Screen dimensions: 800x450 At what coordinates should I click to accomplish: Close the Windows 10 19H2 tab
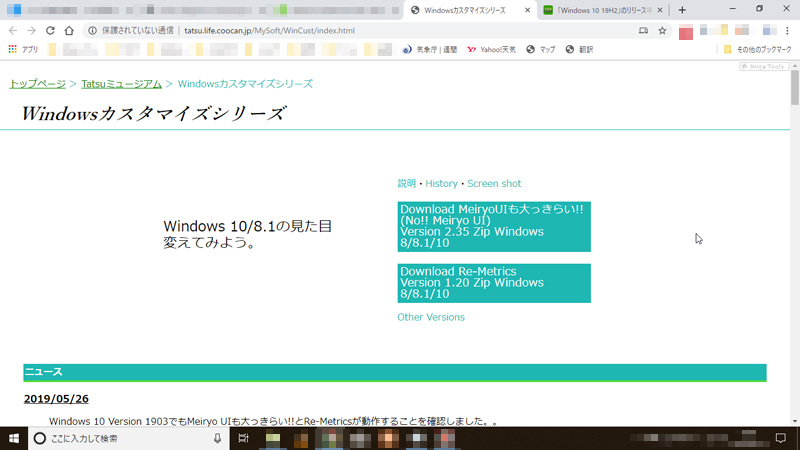pos(660,10)
